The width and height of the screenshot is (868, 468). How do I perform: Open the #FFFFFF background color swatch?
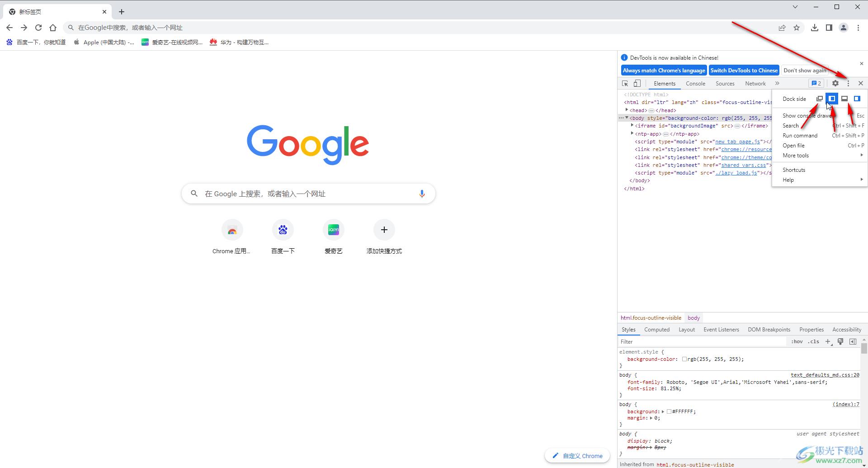669,411
